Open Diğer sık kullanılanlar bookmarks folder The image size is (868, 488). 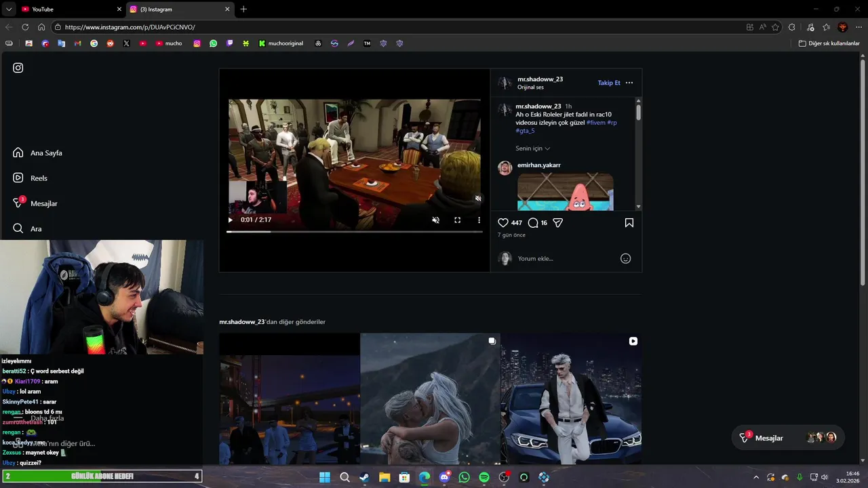829,43
